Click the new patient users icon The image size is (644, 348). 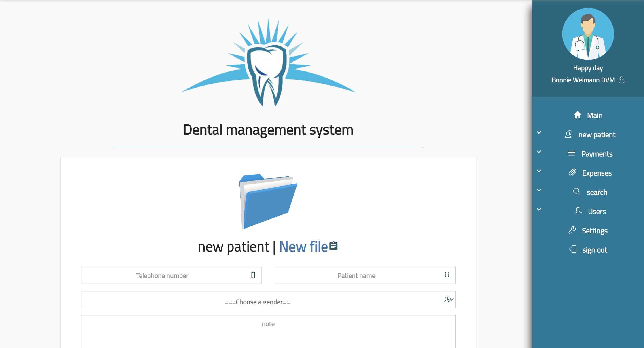[569, 134]
